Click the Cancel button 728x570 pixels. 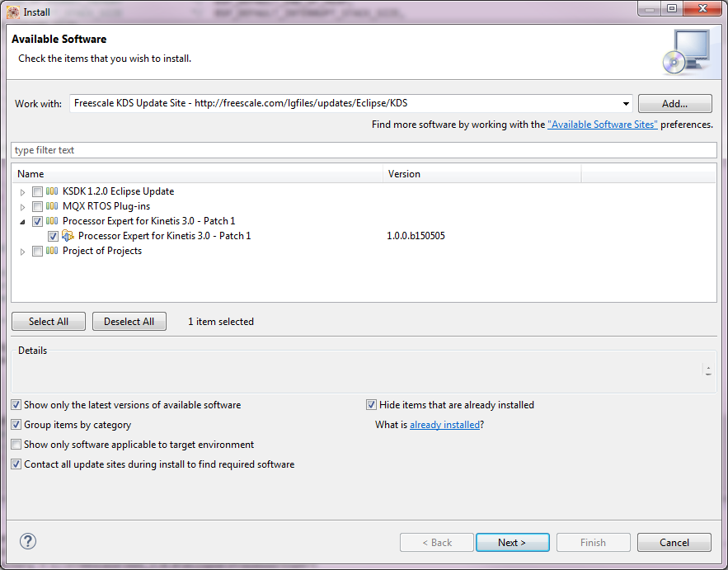tap(674, 543)
